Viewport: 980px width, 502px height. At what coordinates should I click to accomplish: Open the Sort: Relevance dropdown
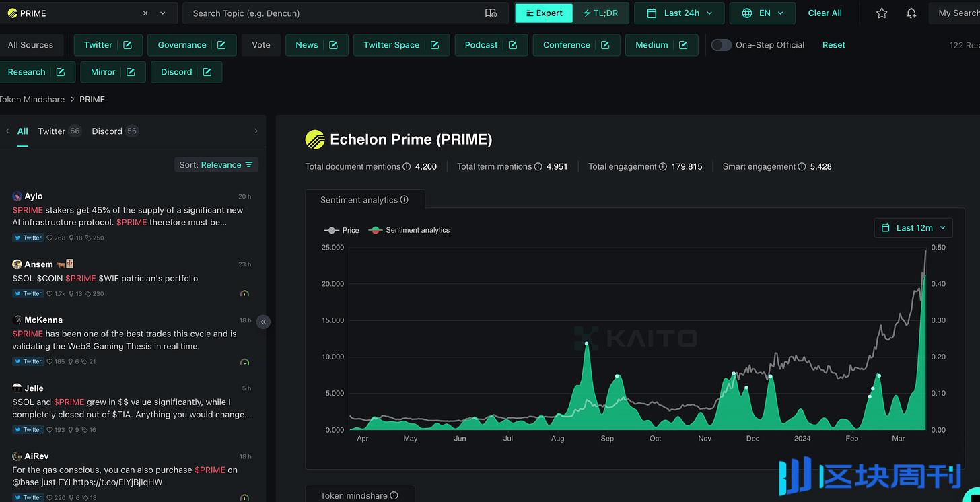point(216,165)
